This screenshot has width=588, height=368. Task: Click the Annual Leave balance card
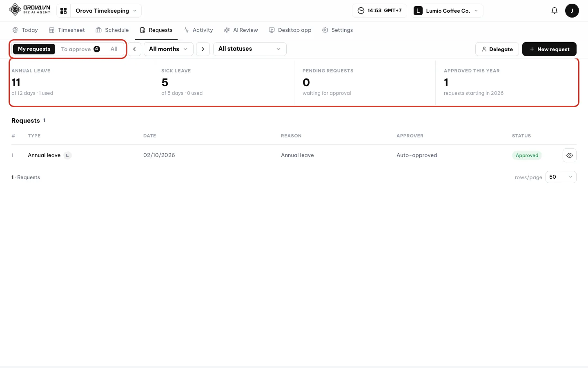coord(82,82)
